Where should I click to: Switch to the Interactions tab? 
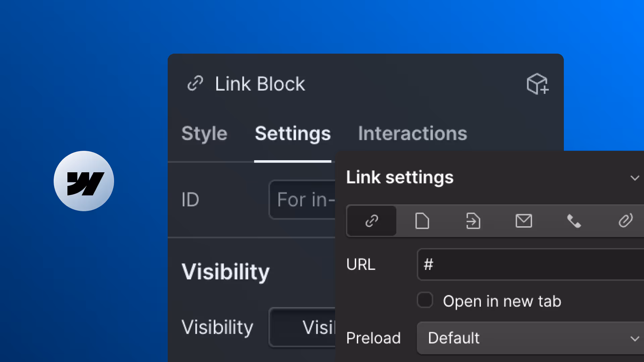click(413, 133)
